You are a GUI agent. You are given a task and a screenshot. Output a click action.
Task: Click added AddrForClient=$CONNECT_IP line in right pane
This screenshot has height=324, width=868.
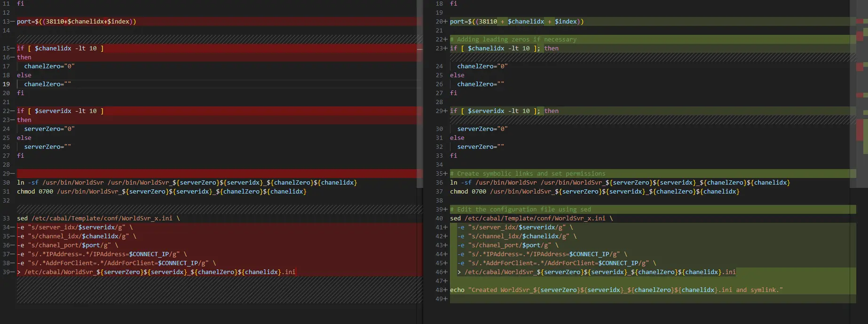point(557,263)
